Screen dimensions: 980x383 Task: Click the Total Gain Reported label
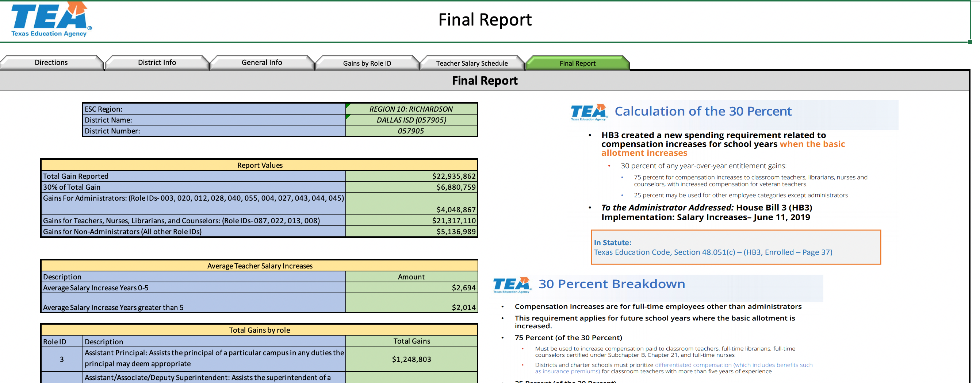tap(193, 176)
